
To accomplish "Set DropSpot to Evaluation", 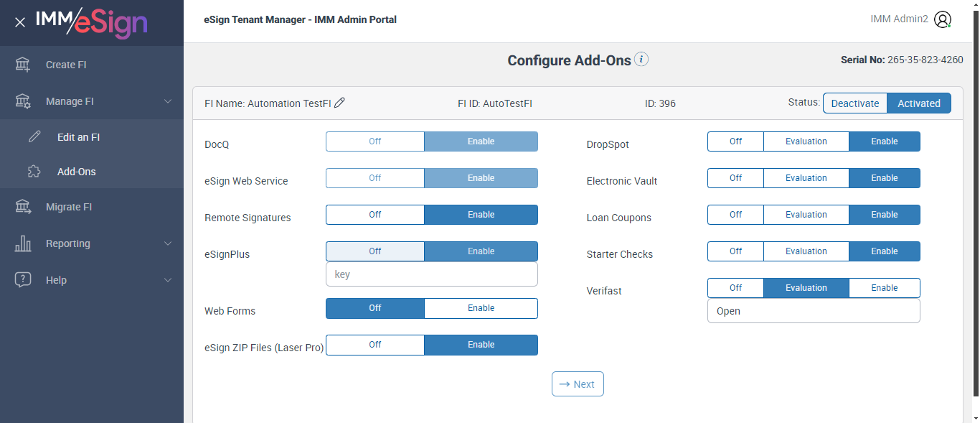I will pos(806,141).
